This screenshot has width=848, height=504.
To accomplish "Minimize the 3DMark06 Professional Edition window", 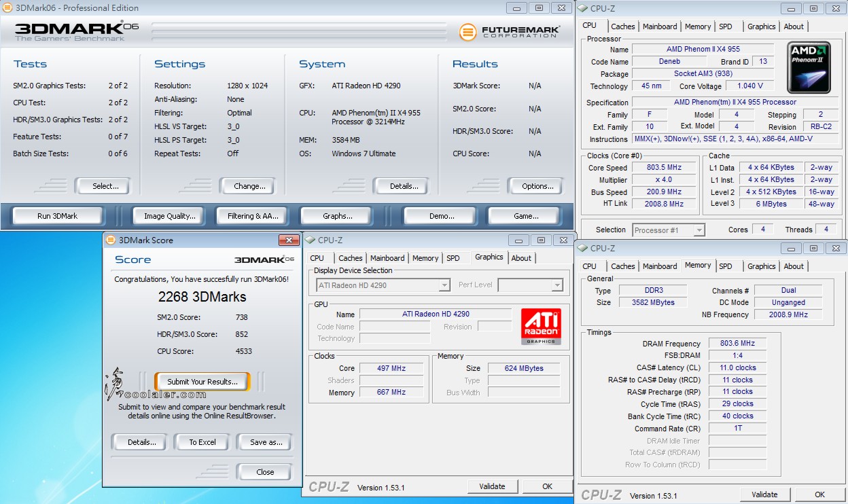I will click(x=517, y=7).
